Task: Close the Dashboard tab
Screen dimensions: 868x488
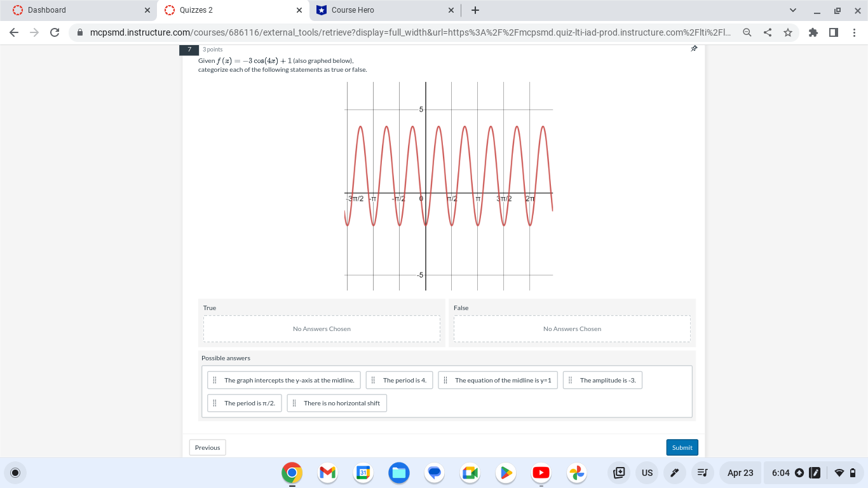Action: [147, 10]
